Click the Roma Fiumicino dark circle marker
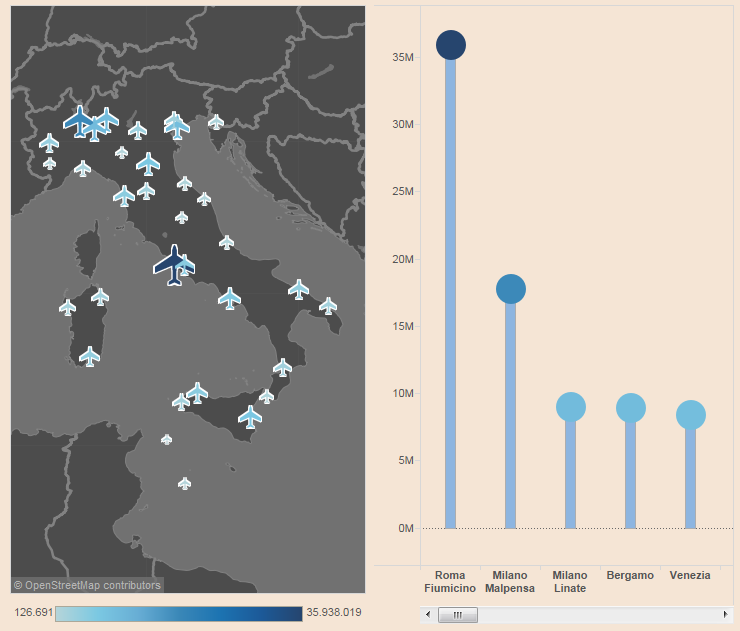Image resolution: width=740 pixels, height=631 pixels. (x=451, y=45)
